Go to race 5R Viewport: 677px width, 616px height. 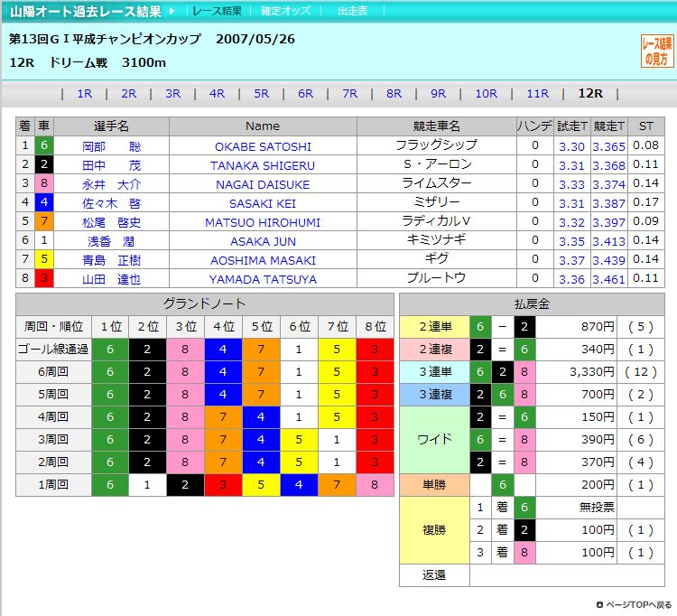[262, 93]
